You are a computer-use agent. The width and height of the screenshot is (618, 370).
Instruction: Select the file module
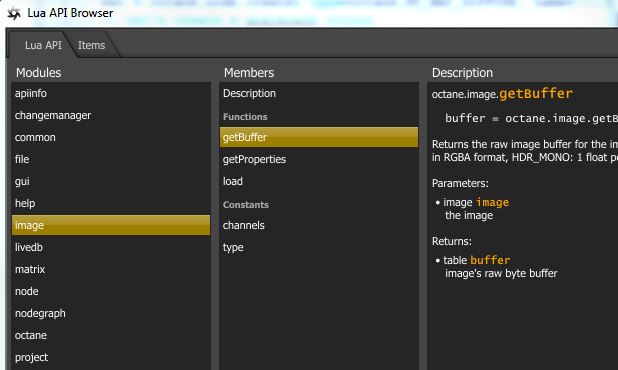111,160
